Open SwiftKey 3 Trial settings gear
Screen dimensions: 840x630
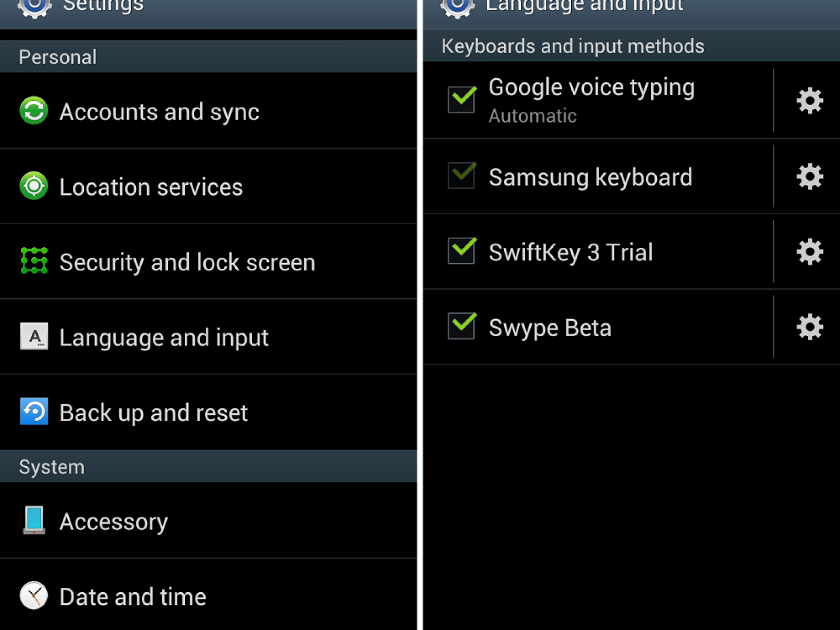pos(810,251)
